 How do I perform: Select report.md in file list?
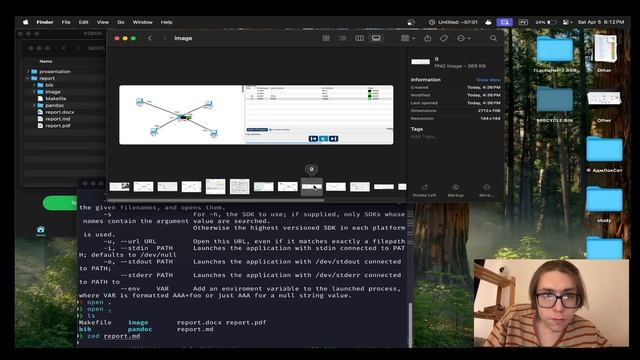(64, 119)
